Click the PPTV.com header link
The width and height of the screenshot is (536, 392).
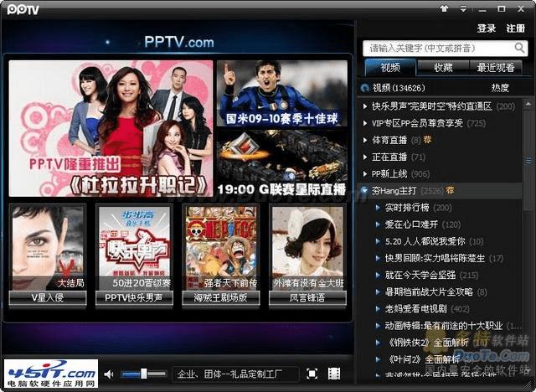click(x=178, y=42)
